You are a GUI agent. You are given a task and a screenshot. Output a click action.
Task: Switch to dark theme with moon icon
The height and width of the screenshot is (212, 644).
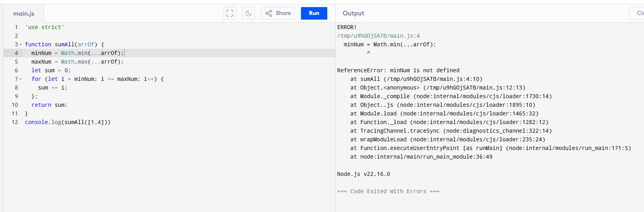click(249, 13)
